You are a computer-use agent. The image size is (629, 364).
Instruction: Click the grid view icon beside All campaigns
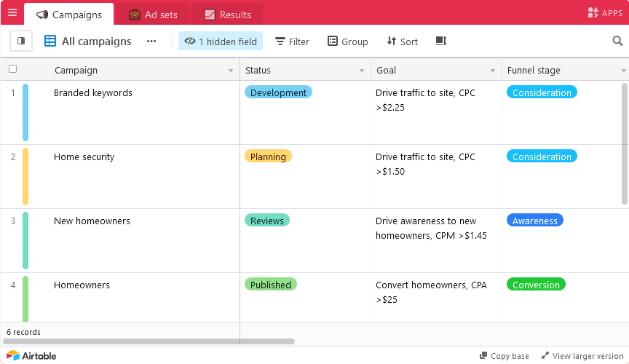(50, 41)
